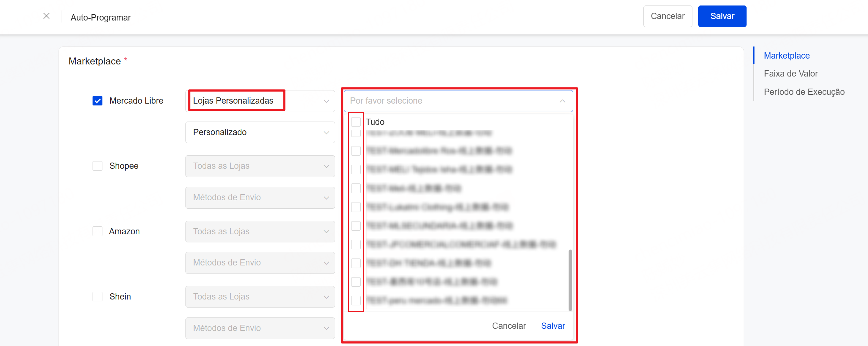Go to Marketplace section in side navigation
Viewport: 868px width, 346px height.
point(786,56)
